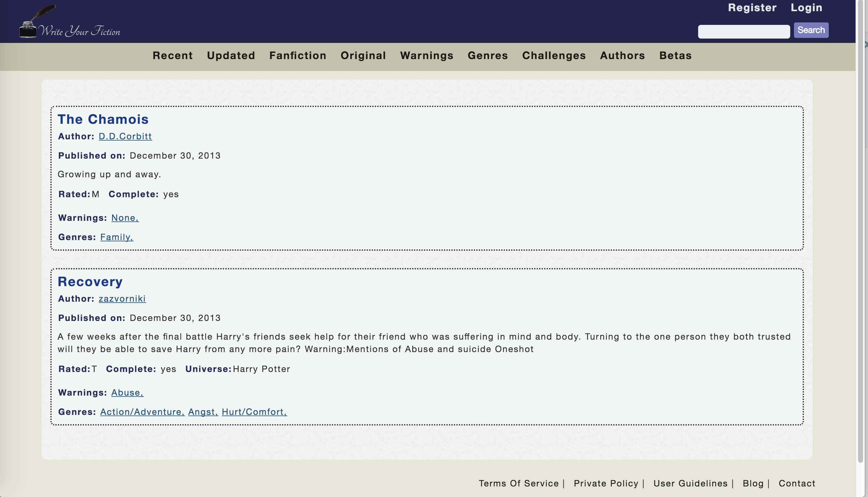Navigate to the Betas page
The image size is (868, 497).
(675, 55)
